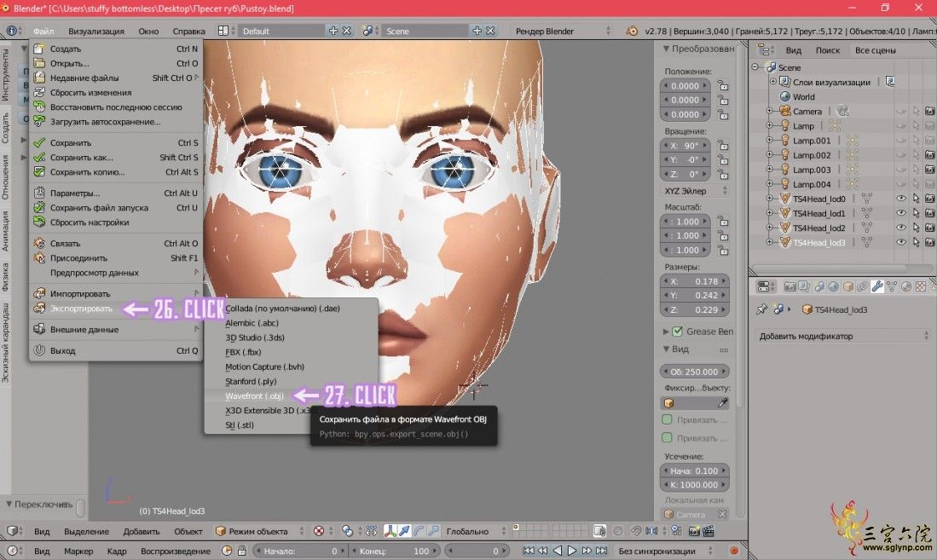Open the Поиск menu in the outliner
937x560 pixels.
tap(828, 50)
